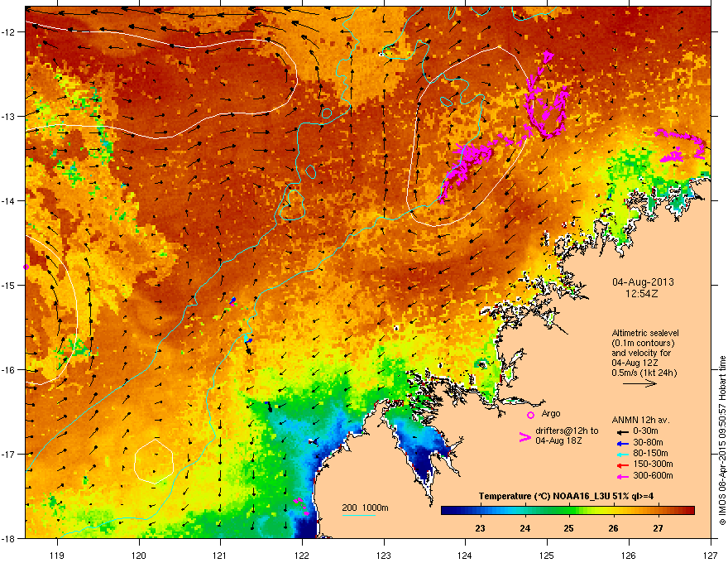The image size is (728, 563).
Task: Click the 0.5m/s velocity scale arrow
Action: pos(639,383)
